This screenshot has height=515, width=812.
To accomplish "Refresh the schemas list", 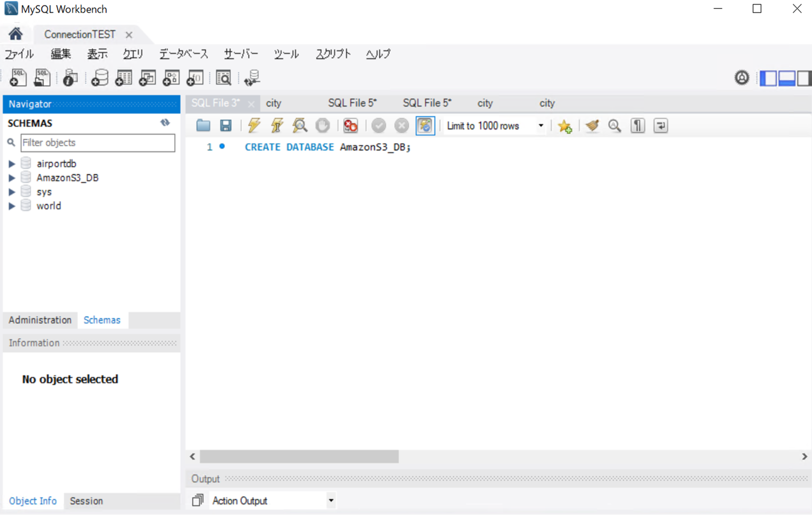I will [x=165, y=123].
